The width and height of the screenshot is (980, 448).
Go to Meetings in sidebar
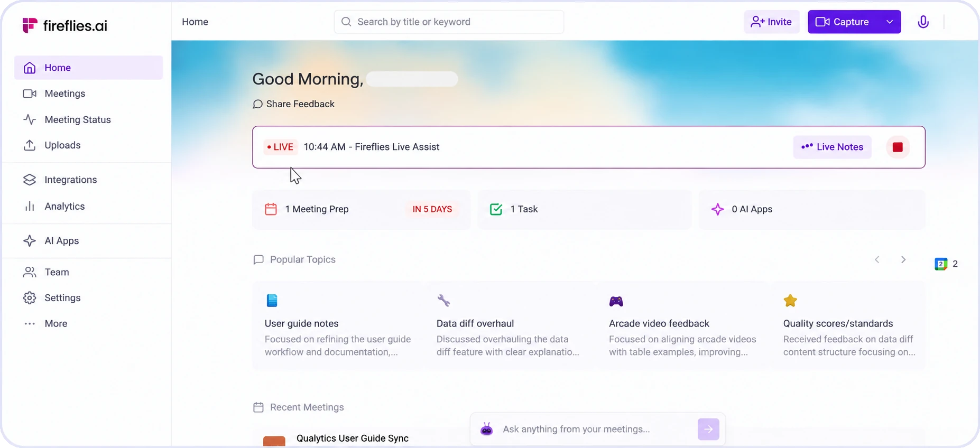88,94
